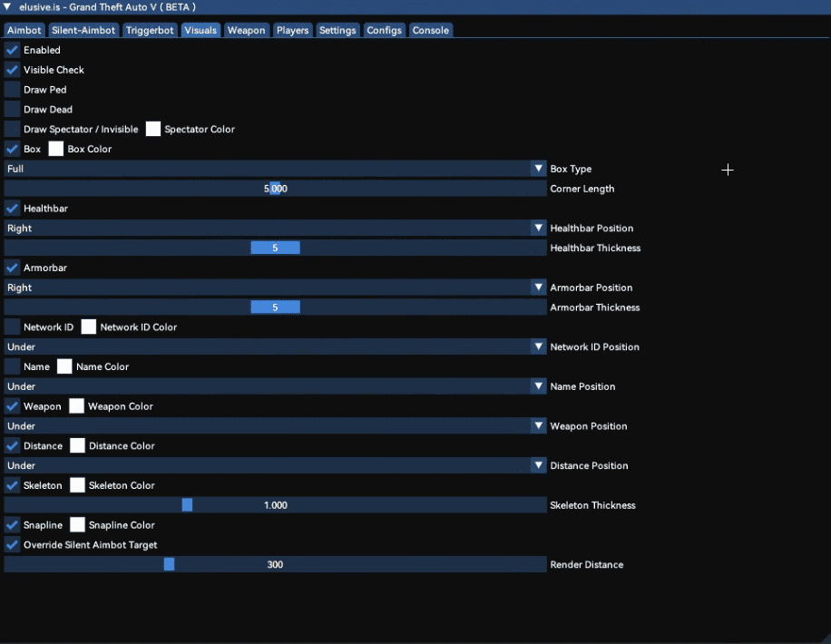The height and width of the screenshot is (644, 831).
Task: Open the Network ID Color swatch
Action: point(89,327)
